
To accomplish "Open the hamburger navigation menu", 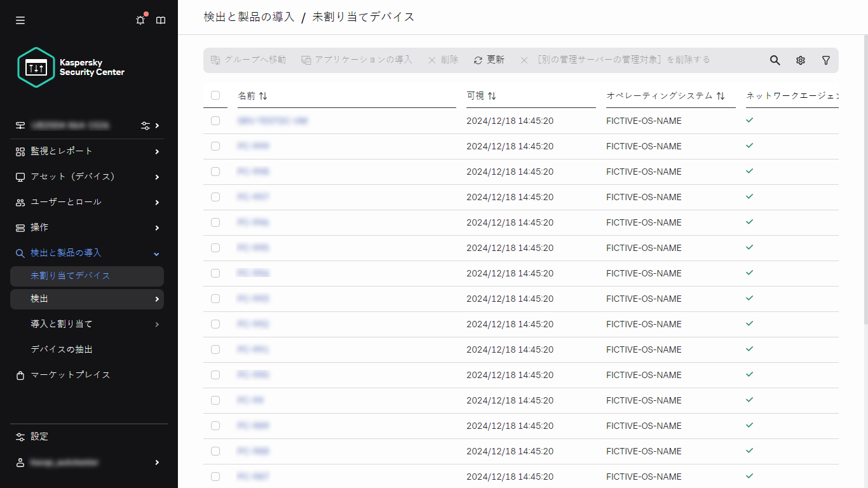I will click(x=20, y=20).
